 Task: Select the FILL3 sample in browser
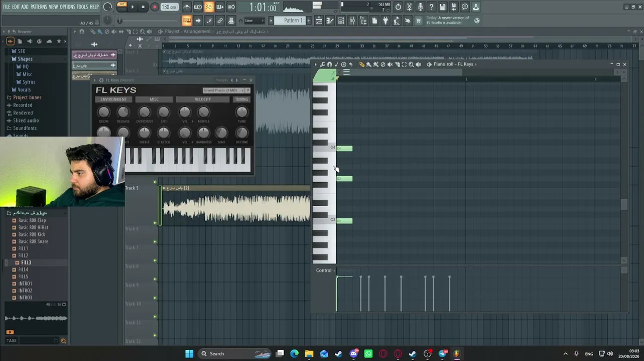(26, 262)
